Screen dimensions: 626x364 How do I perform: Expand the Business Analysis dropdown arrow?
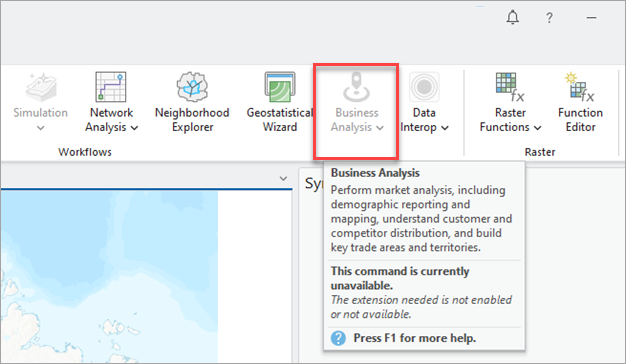pyautogui.click(x=380, y=128)
